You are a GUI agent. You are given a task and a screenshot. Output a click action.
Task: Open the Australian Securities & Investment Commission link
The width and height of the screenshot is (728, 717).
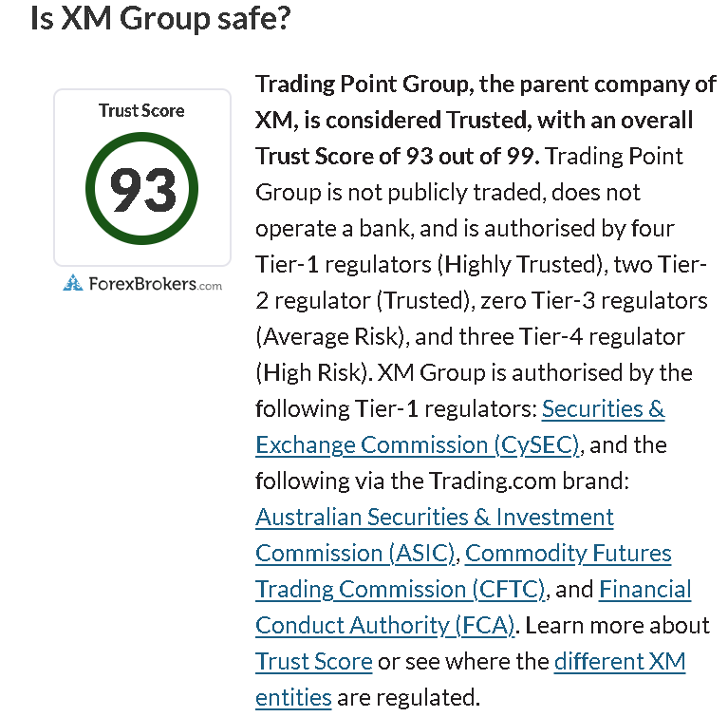[434, 518]
